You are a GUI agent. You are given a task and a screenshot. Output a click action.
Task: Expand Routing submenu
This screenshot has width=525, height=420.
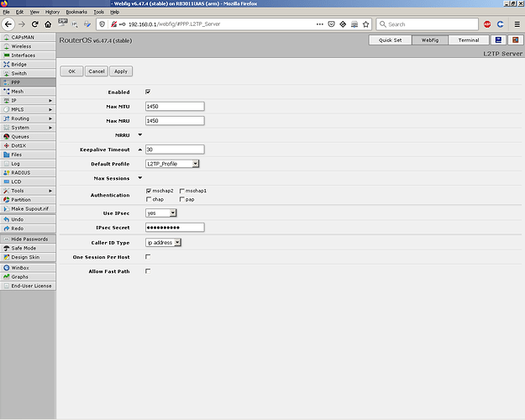point(28,118)
